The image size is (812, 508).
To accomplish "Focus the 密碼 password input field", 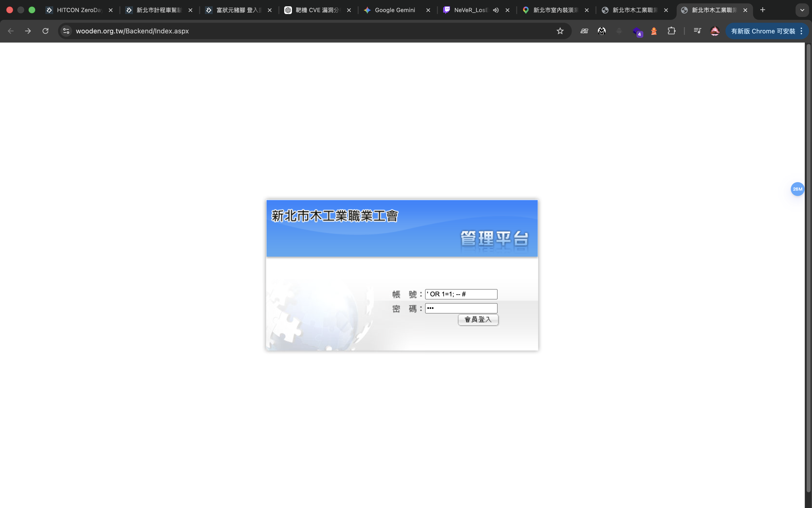I will click(461, 308).
